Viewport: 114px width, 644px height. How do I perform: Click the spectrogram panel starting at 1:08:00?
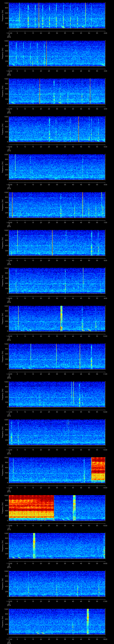click(57, 281)
